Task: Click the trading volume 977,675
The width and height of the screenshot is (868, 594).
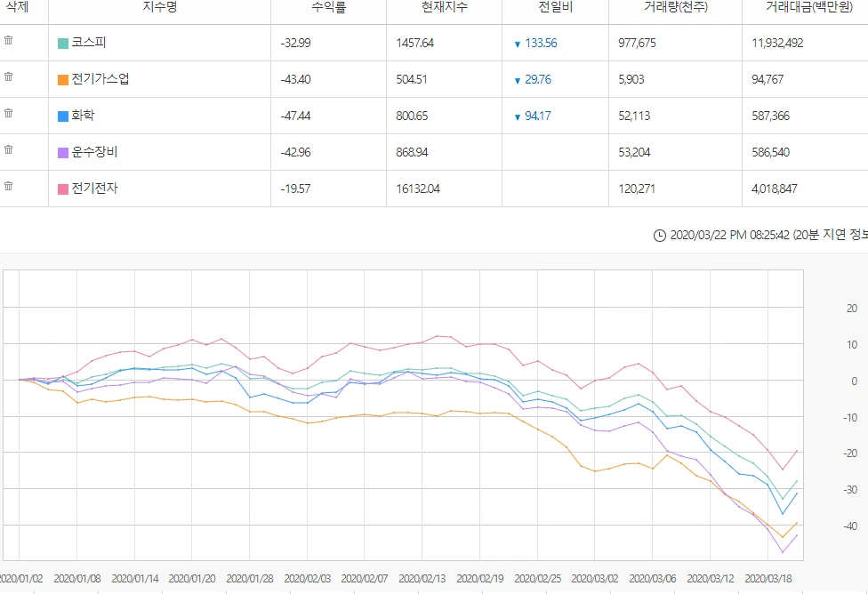Action: click(x=637, y=44)
